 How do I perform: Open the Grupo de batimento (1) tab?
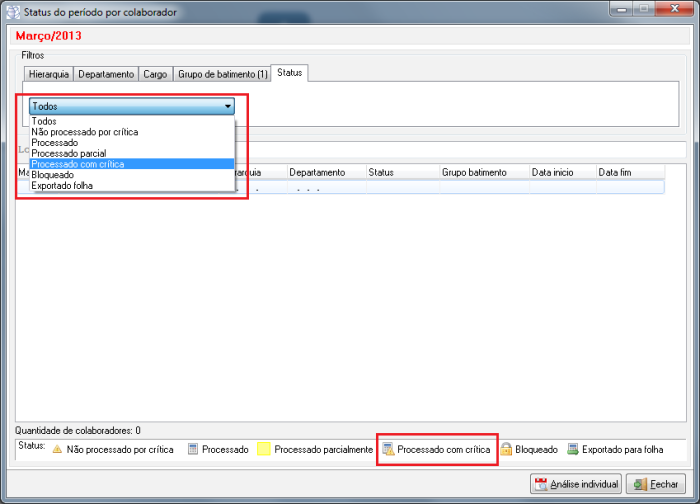(223, 74)
